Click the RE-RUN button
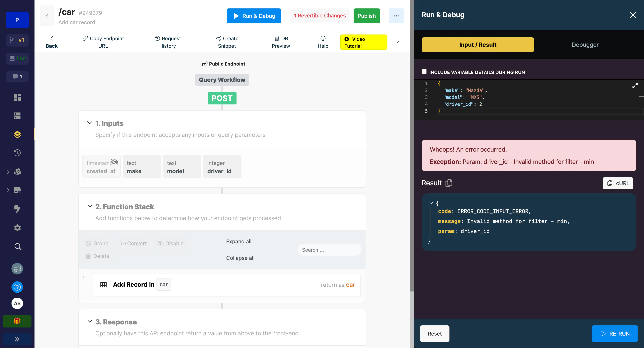The image size is (644, 348). pos(614,333)
